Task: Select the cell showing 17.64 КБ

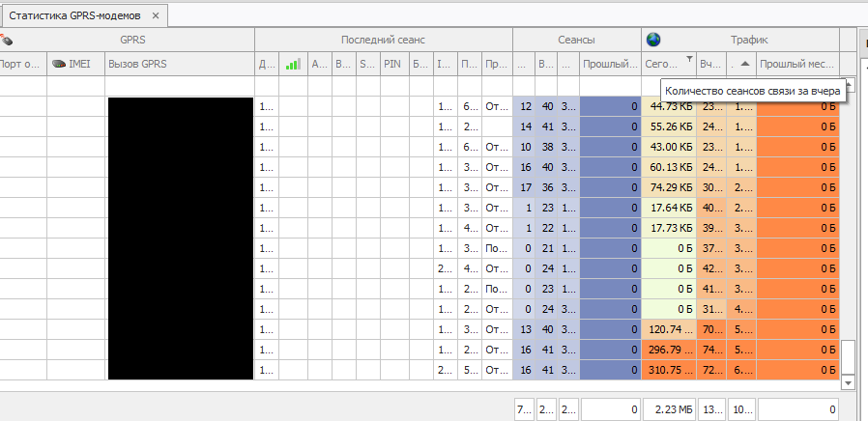Action: [669, 208]
